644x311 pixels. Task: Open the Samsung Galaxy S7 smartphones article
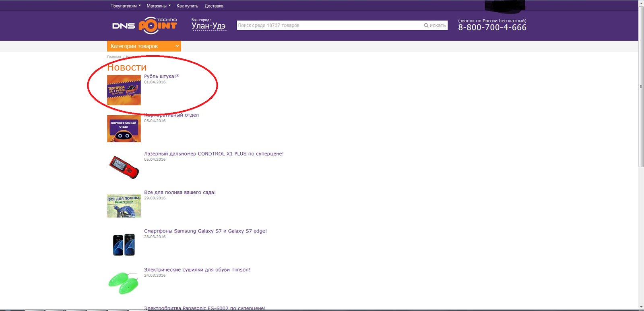[205, 231]
